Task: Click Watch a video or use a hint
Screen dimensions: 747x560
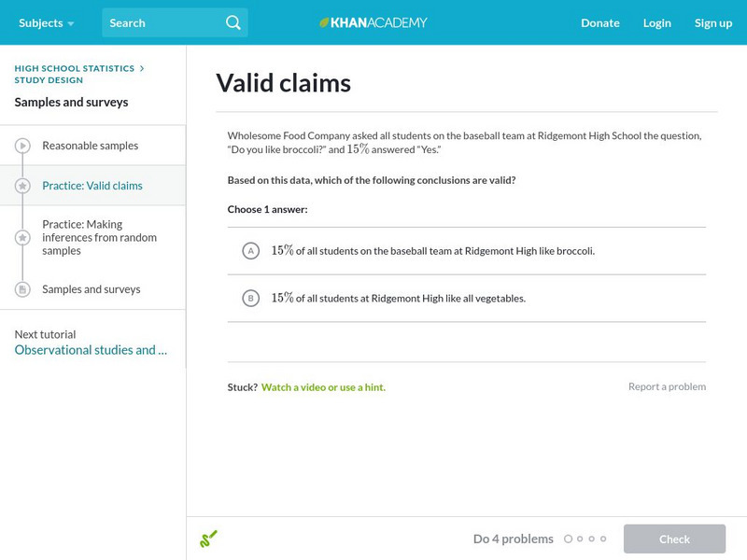Action: (x=323, y=386)
